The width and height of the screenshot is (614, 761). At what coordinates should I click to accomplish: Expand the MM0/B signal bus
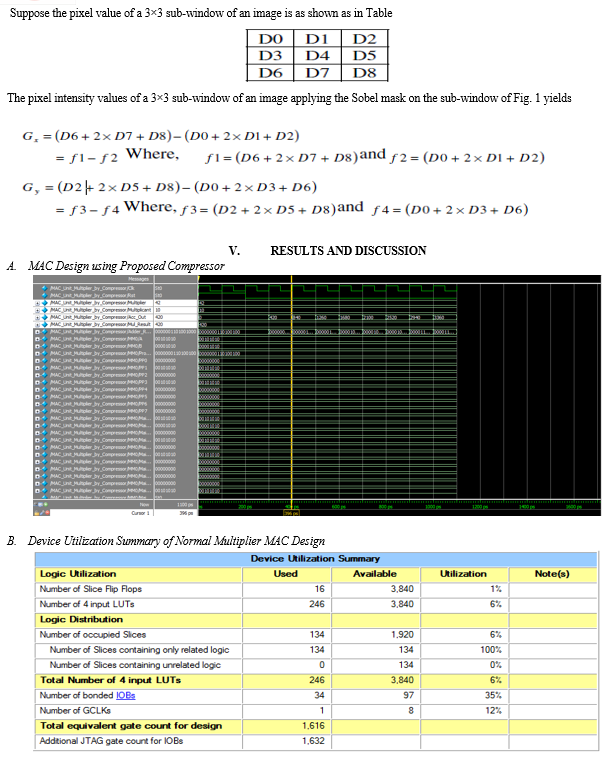pos(38,346)
